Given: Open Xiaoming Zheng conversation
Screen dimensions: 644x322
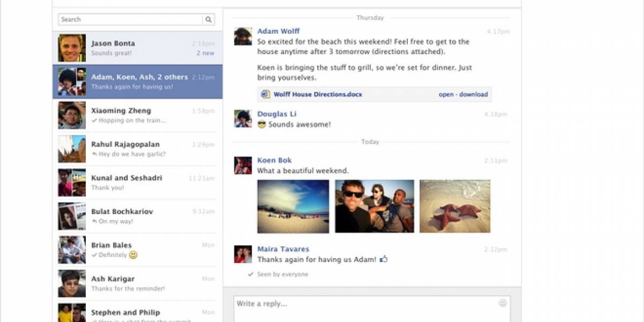Looking at the screenshot, I should (x=137, y=115).
